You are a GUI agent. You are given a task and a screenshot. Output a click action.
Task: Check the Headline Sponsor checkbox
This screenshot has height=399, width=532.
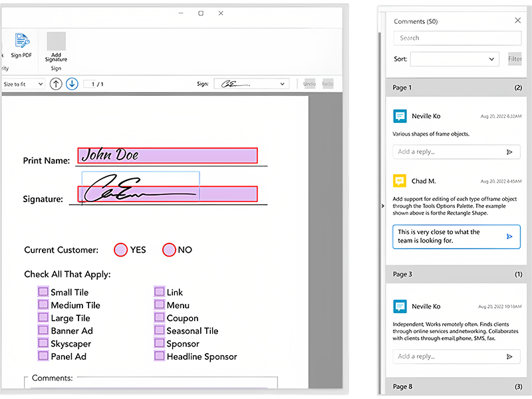point(159,356)
